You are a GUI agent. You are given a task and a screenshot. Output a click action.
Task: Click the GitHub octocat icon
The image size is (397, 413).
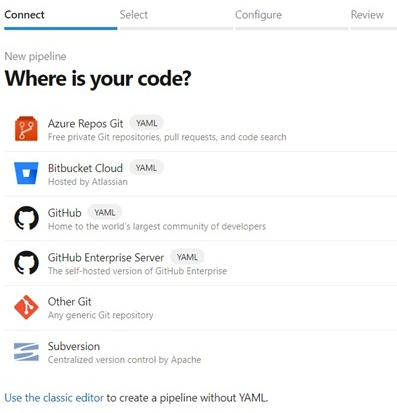pyautogui.click(x=26, y=218)
